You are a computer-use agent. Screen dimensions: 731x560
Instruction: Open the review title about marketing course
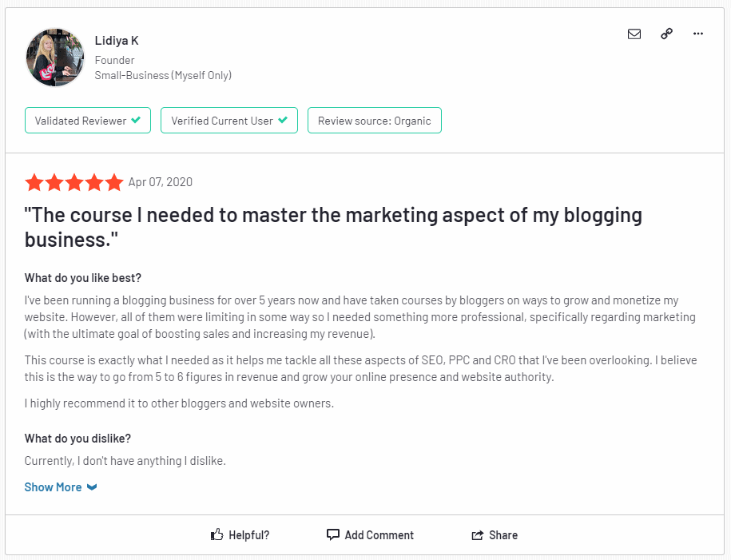pos(333,227)
